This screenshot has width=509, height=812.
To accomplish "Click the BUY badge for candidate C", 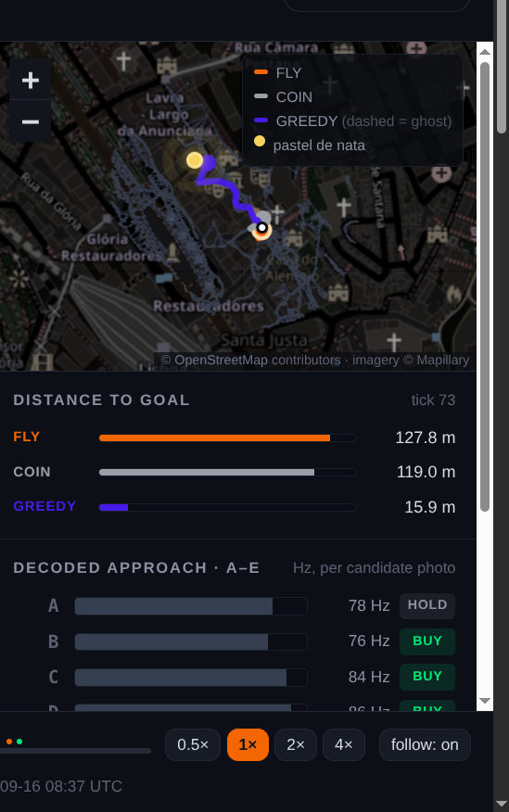I will click(427, 677).
